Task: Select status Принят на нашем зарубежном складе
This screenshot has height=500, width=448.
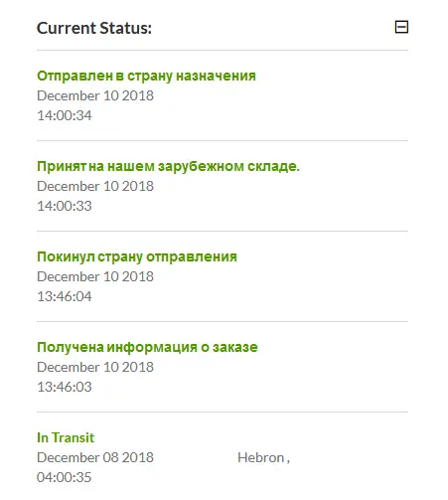Action: 168,166
